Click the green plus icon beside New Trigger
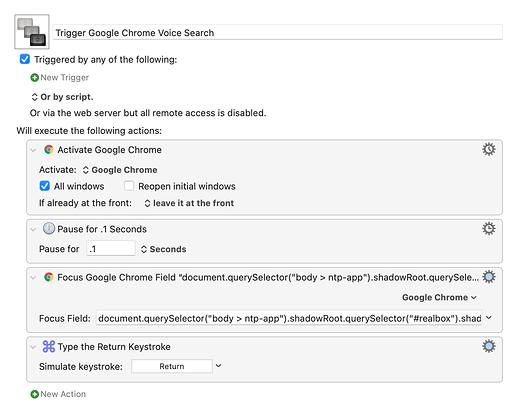Viewport: 517px width, 413px height. pyautogui.click(x=34, y=78)
